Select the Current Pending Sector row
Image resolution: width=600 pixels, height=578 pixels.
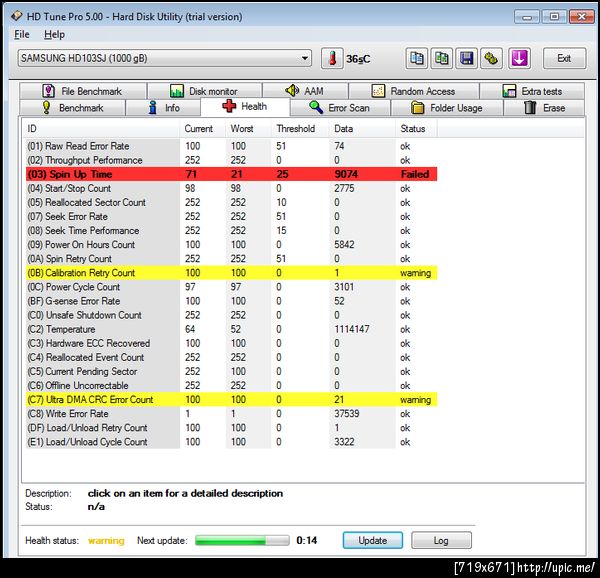(232, 372)
